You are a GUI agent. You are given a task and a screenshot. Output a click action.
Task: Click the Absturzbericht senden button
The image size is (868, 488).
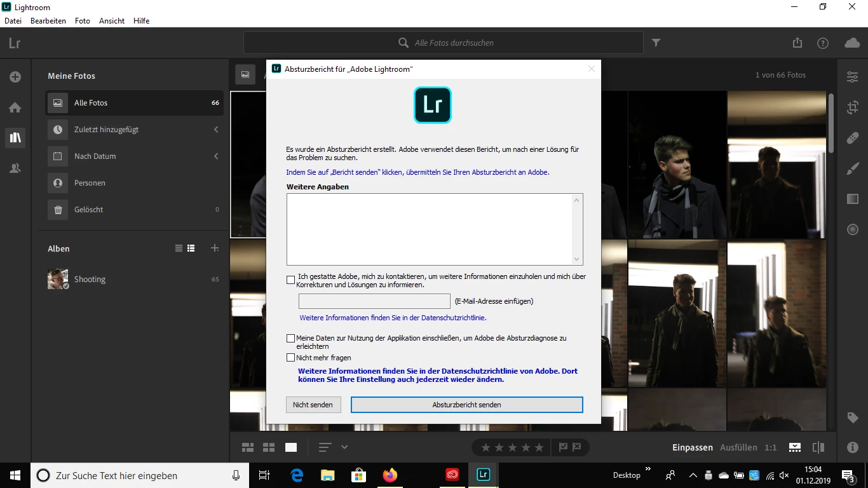point(467,405)
